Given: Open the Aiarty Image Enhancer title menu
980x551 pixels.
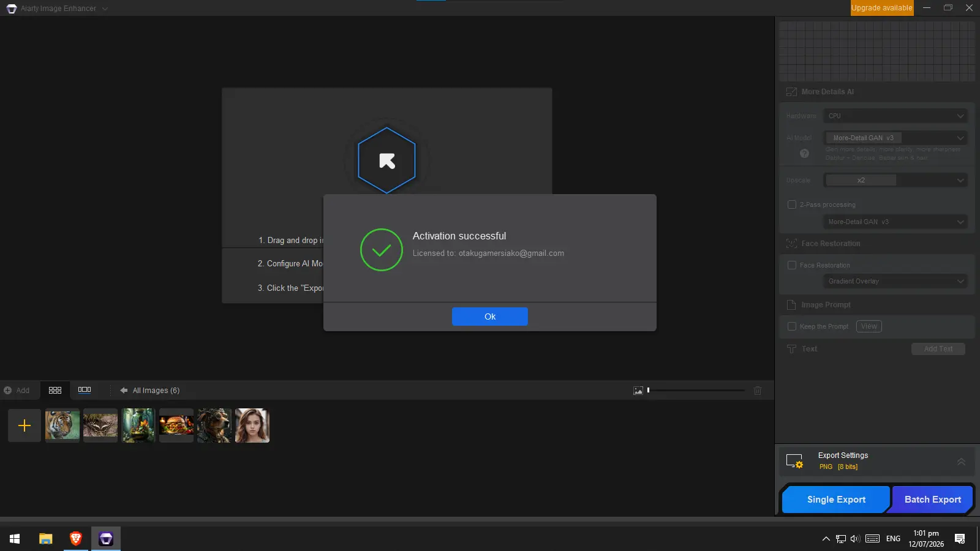Looking at the screenshot, I should pyautogui.click(x=58, y=9).
